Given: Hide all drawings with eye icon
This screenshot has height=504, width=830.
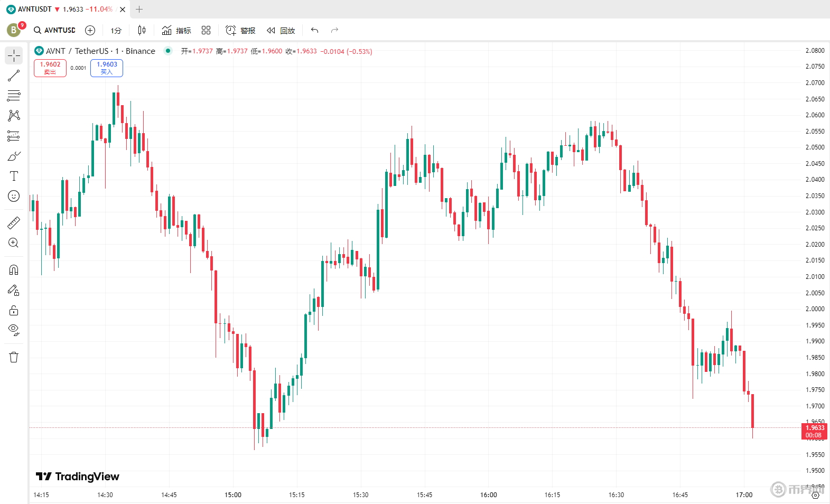Looking at the screenshot, I should pos(14,330).
